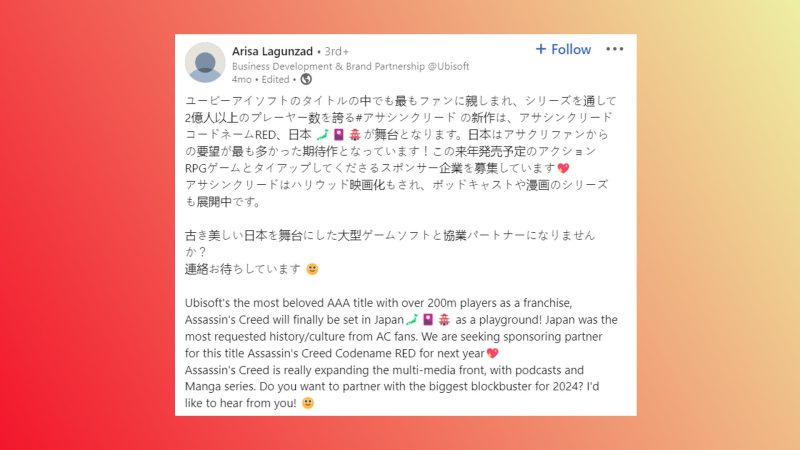Click Japan map emoji after 日本

click(322, 135)
